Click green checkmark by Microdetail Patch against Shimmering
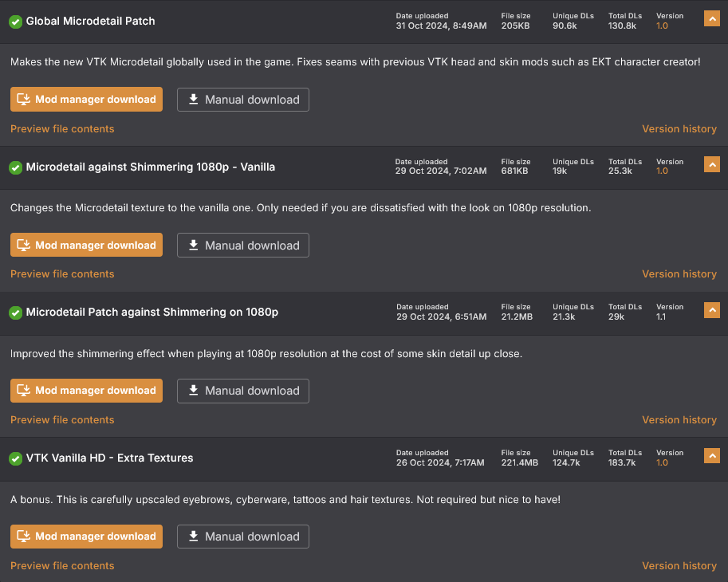Viewport: 728px width, 582px height. (x=16, y=313)
